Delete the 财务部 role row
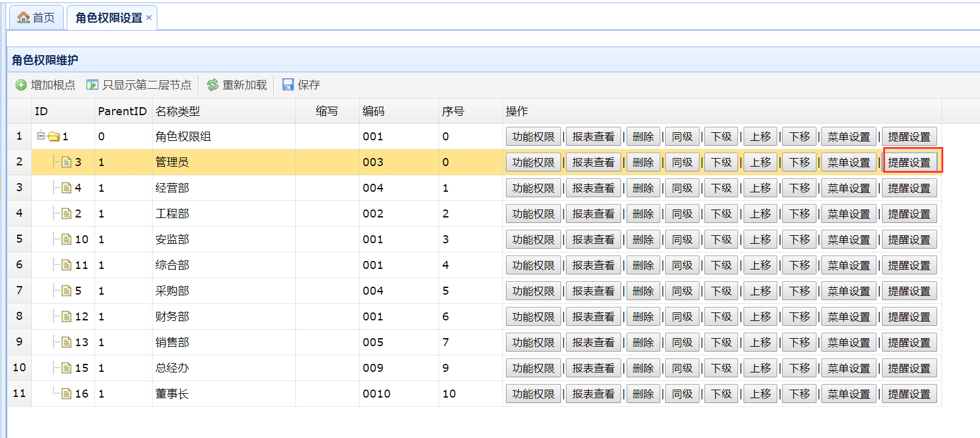Image resolution: width=980 pixels, height=438 pixels. [643, 317]
